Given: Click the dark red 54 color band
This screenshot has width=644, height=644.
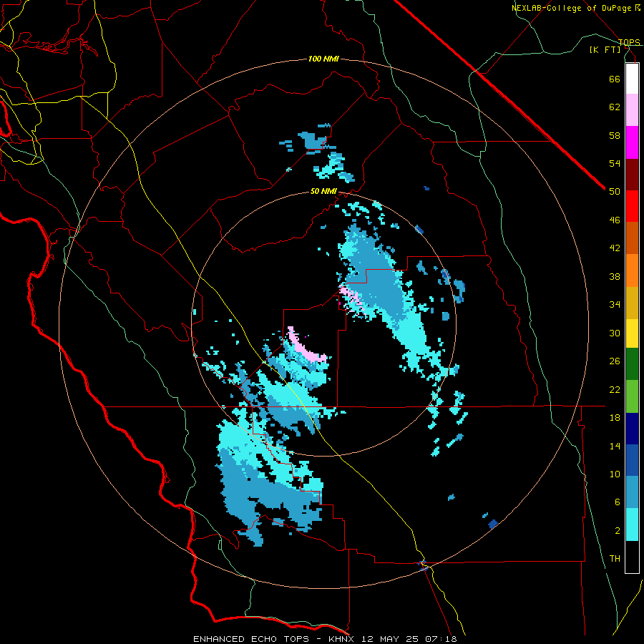Looking at the screenshot, I should 632,175.
